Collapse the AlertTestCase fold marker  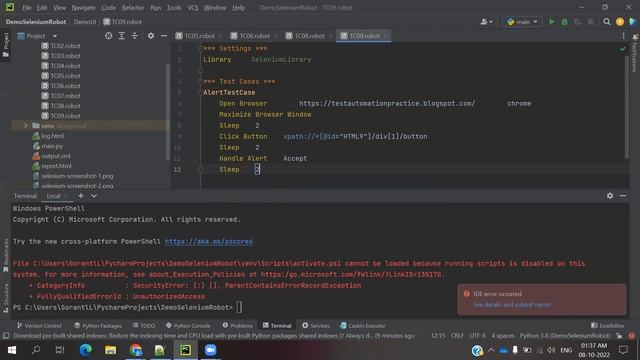[x=200, y=93]
